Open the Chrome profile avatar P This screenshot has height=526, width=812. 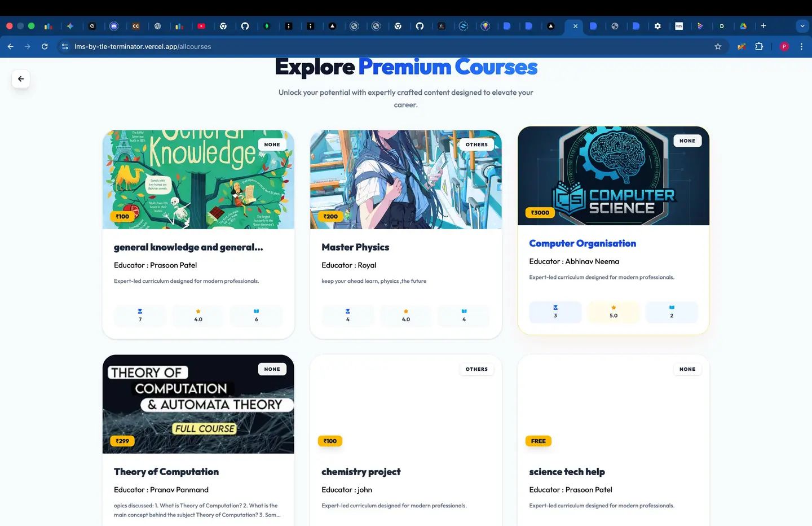click(x=784, y=46)
